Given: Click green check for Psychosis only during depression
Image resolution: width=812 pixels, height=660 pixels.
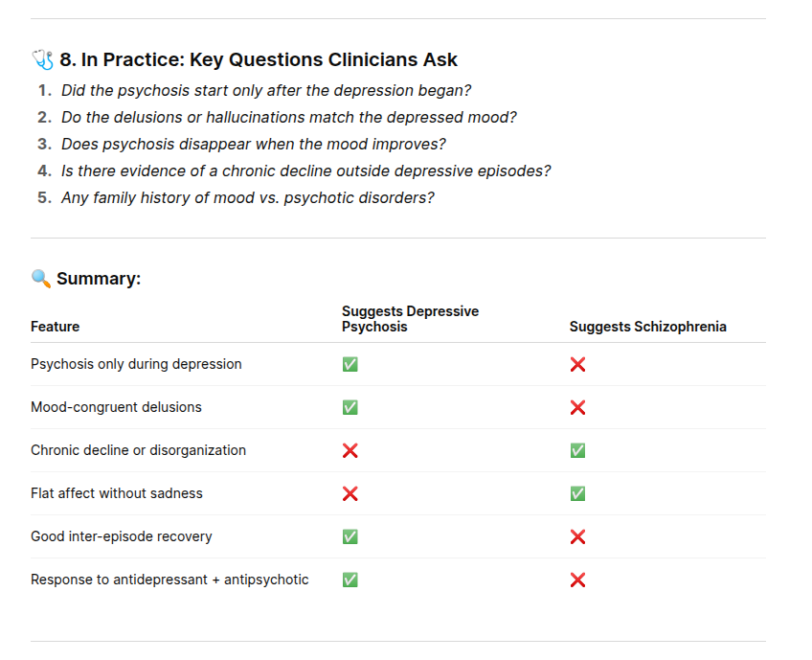Looking at the screenshot, I should [x=350, y=364].
